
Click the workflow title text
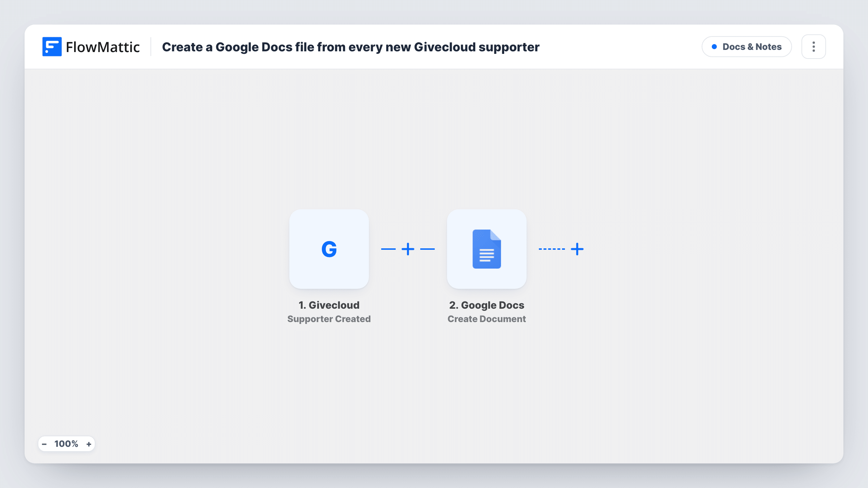(351, 47)
